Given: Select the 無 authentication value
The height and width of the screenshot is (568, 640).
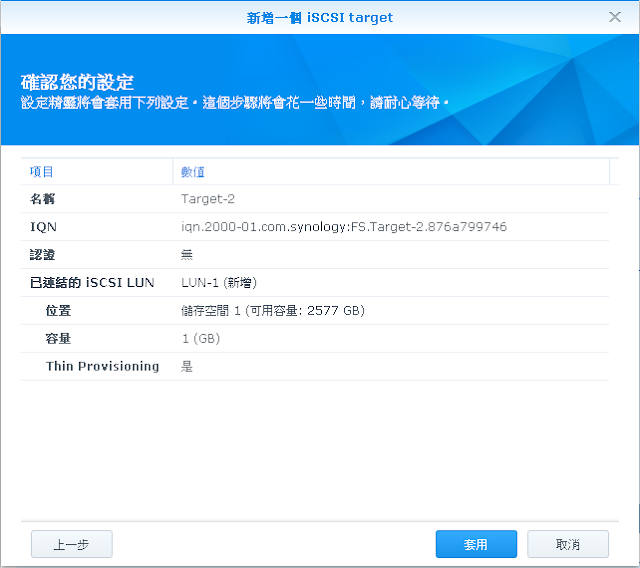Looking at the screenshot, I should 187,255.
